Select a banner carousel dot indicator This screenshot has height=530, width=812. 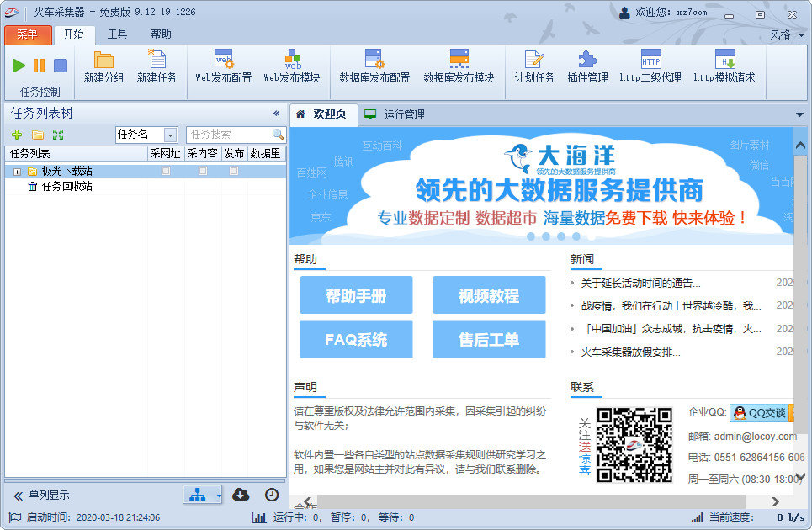[531, 236]
